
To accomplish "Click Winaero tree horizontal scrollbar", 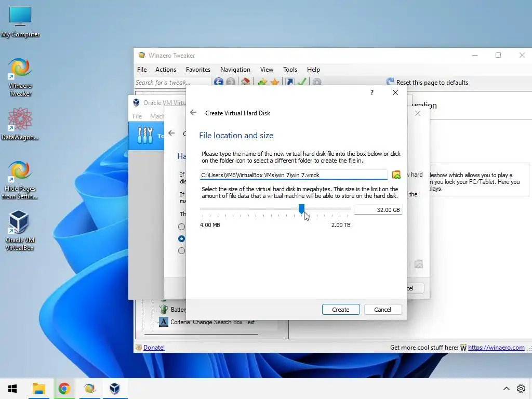I will click(x=201, y=335).
